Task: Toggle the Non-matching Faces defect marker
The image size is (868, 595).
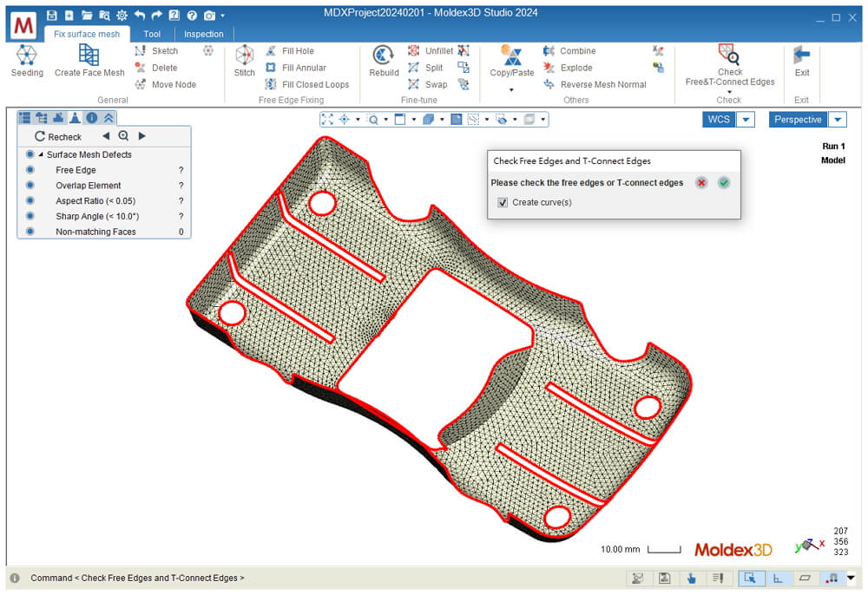Action: 30,232
